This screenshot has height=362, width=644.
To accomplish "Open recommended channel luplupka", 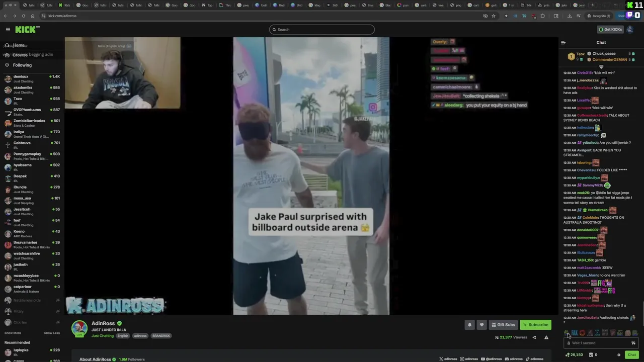I will (x=31, y=352).
